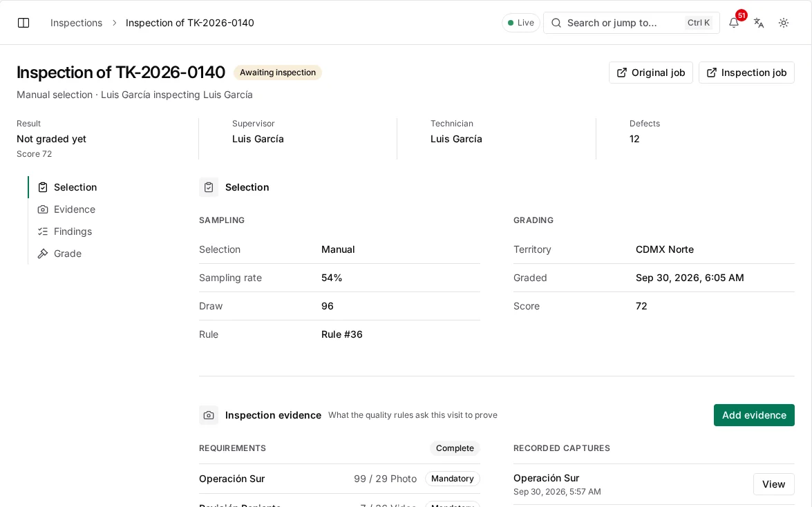Click the Grading Score value '72'
812x507 pixels.
tap(641, 306)
